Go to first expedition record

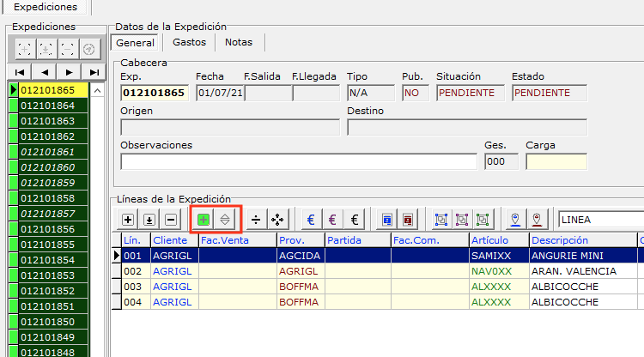tap(20, 71)
